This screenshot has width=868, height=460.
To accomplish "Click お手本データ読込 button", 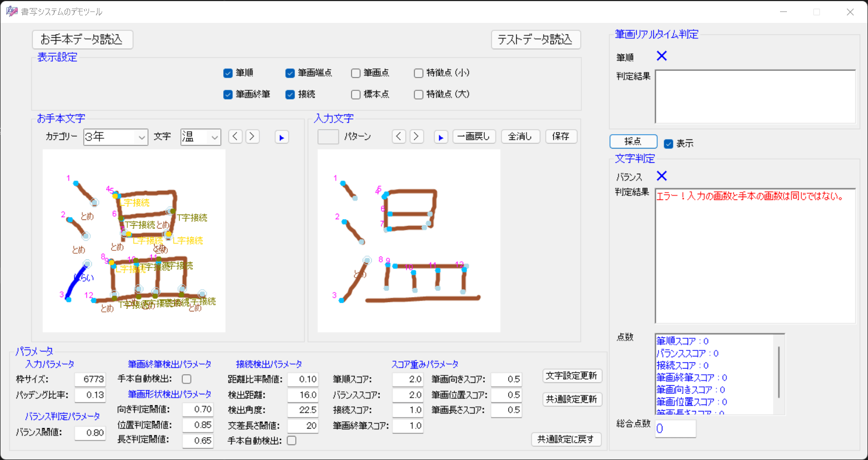I will [x=83, y=39].
